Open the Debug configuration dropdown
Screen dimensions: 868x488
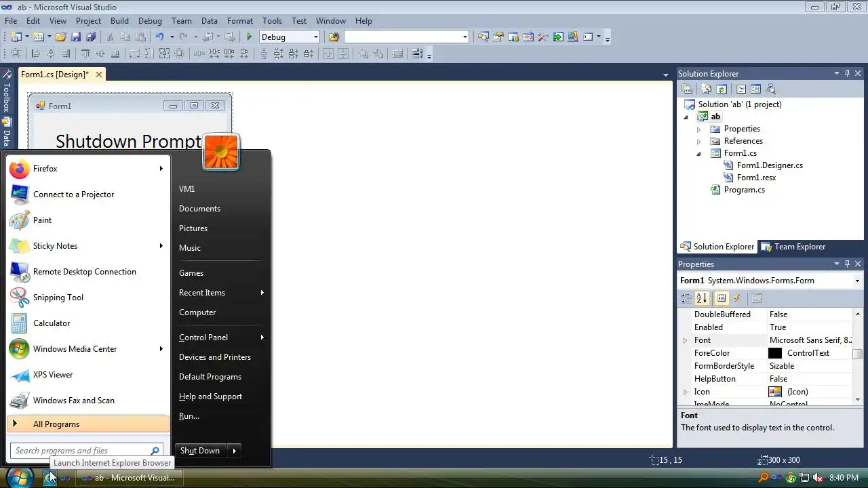[x=315, y=37]
